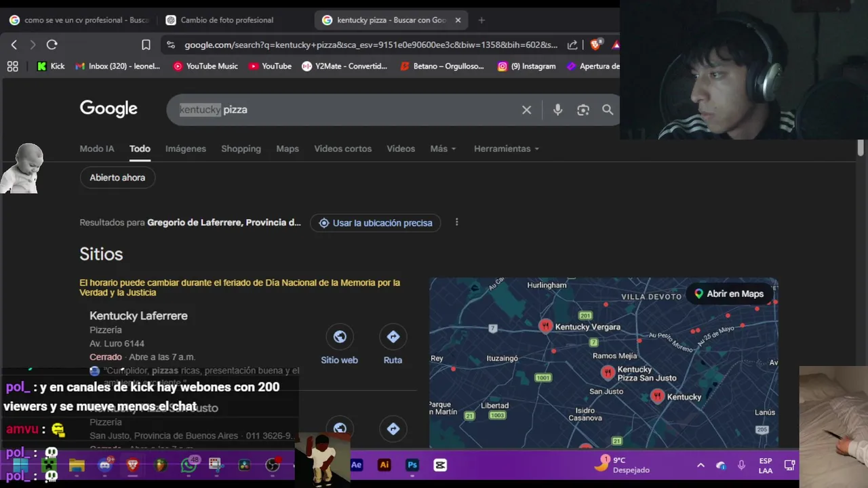Image resolution: width=868 pixels, height=488 pixels.
Task: Open WhatsApp from the taskbar
Action: (189, 465)
